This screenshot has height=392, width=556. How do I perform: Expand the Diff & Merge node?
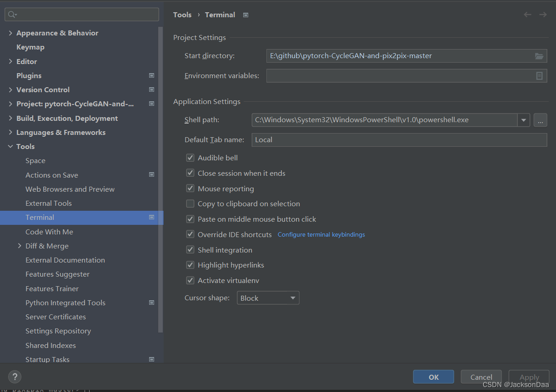(x=20, y=246)
